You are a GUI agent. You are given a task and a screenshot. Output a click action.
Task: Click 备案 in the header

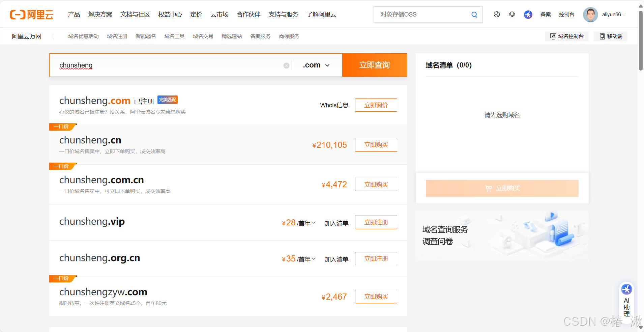pyautogui.click(x=546, y=15)
